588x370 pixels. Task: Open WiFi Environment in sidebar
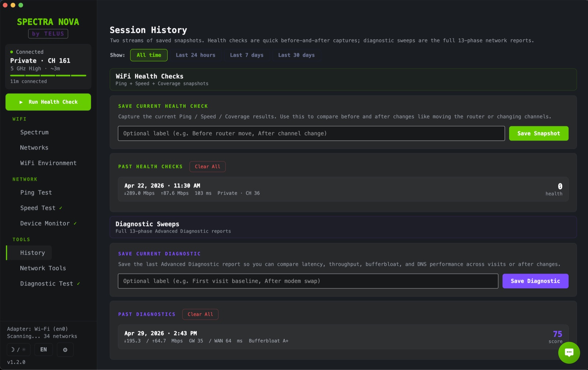[48, 163]
